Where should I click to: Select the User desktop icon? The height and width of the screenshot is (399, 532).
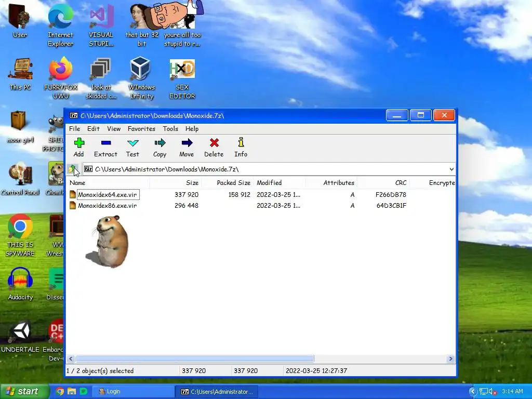(20, 20)
